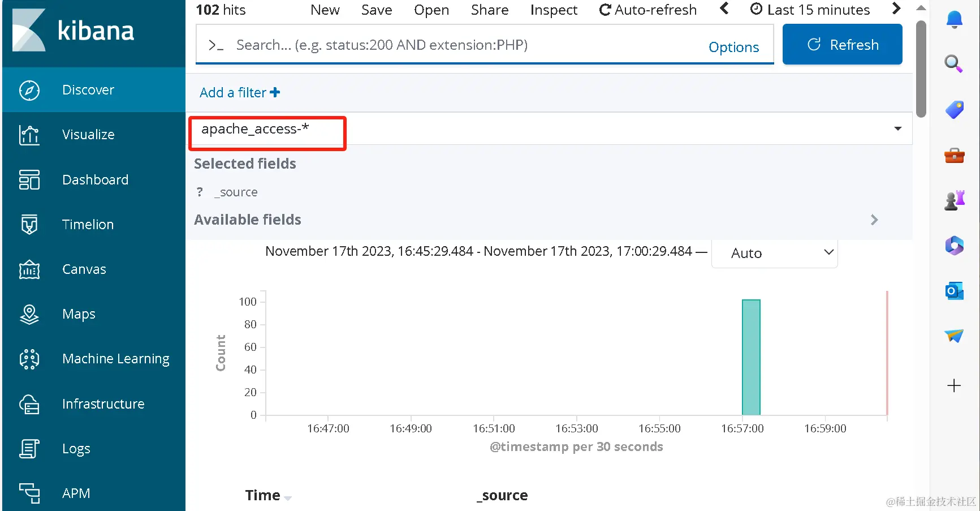Open the Logs section
Image resolution: width=980 pixels, height=511 pixels.
76,449
